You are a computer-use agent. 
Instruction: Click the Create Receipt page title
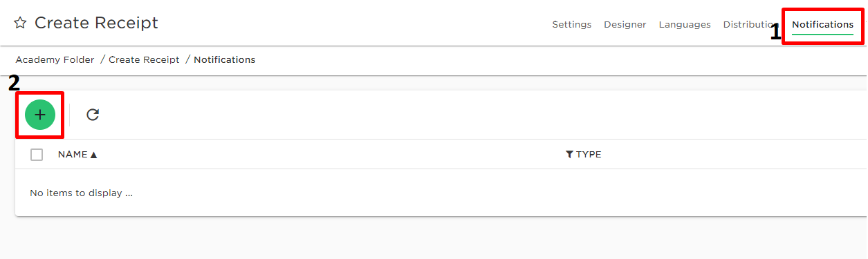coord(96,23)
